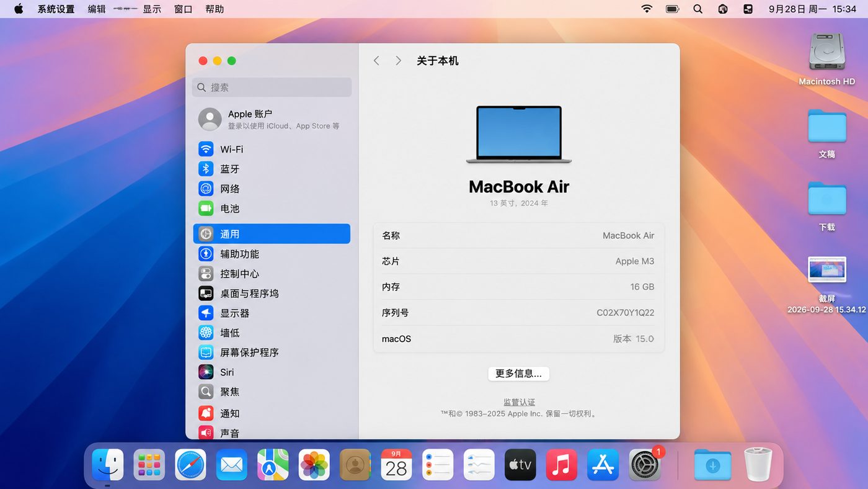The image size is (868, 489).
Task: Click the 更多信息... button
Action: coord(518,374)
